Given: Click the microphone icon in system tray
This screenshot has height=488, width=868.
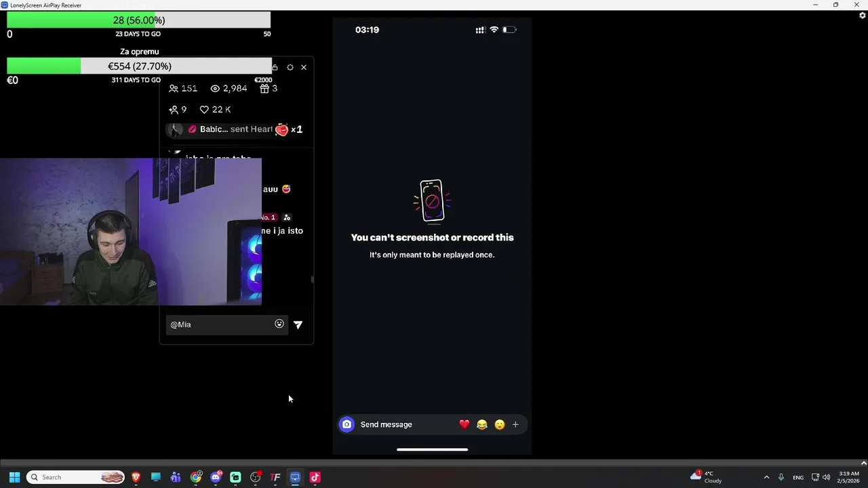Looking at the screenshot, I should (x=781, y=477).
